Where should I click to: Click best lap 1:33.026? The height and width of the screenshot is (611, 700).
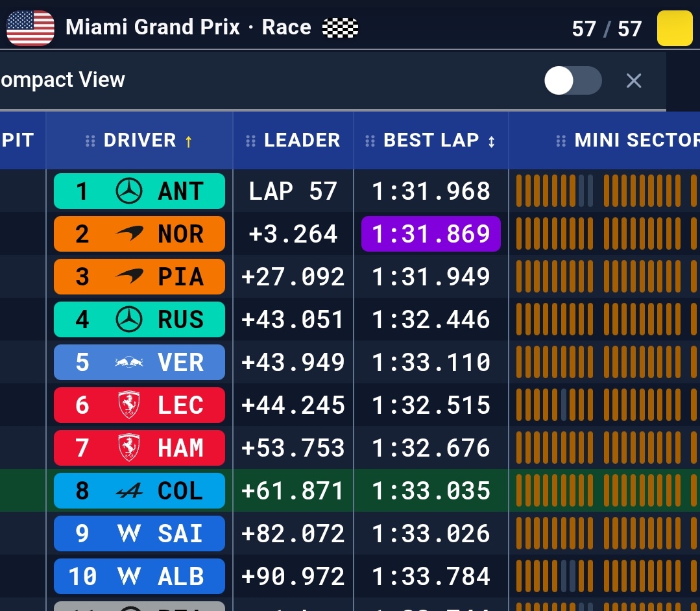point(431,534)
